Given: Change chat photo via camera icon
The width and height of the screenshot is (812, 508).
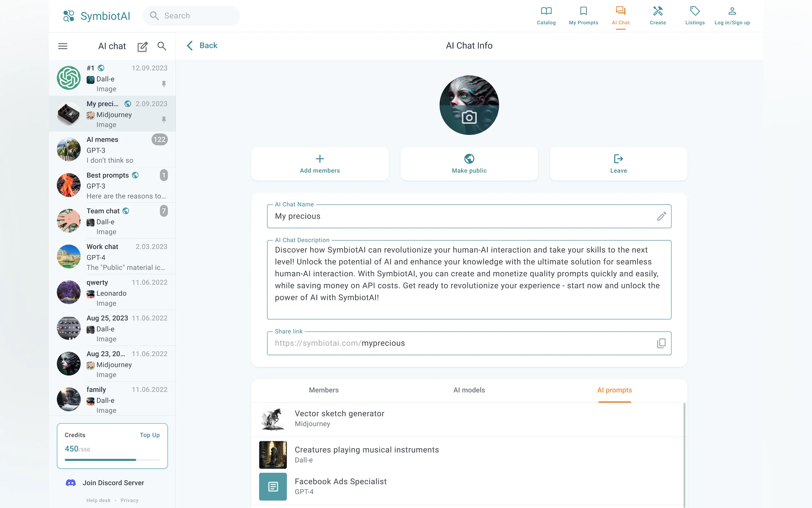Looking at the screenshot, I should (469, 117).
